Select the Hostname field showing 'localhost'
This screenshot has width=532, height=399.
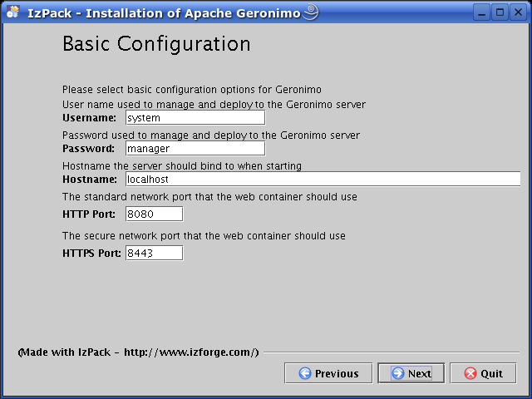[323, 179]
